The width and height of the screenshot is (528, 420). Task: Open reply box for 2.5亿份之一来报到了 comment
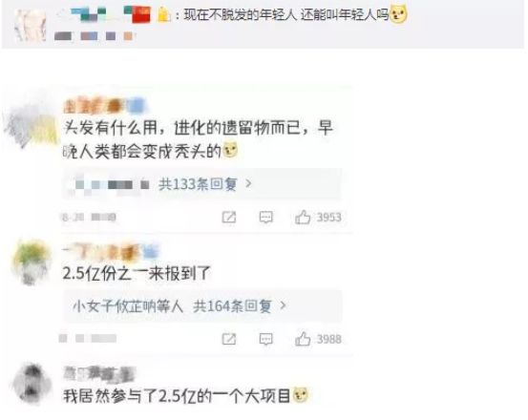coord(265,339)
